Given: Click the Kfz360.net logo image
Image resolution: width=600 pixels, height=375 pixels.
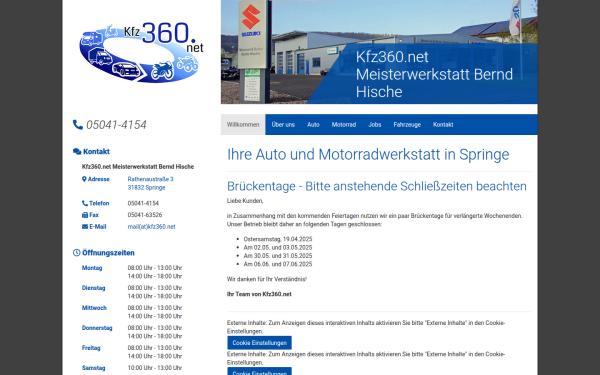Looking at the screenshot, I should click(141, 52).
